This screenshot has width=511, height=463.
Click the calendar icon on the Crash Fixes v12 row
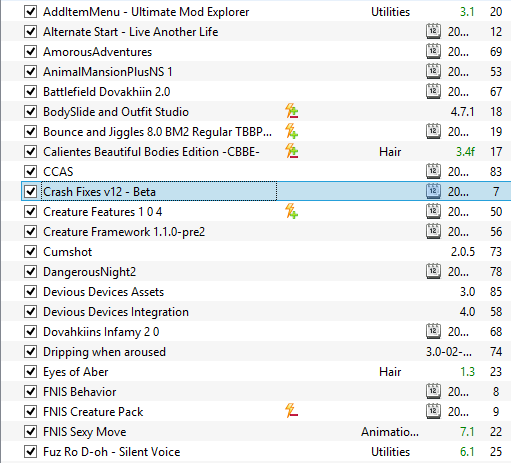click(433, 191)
